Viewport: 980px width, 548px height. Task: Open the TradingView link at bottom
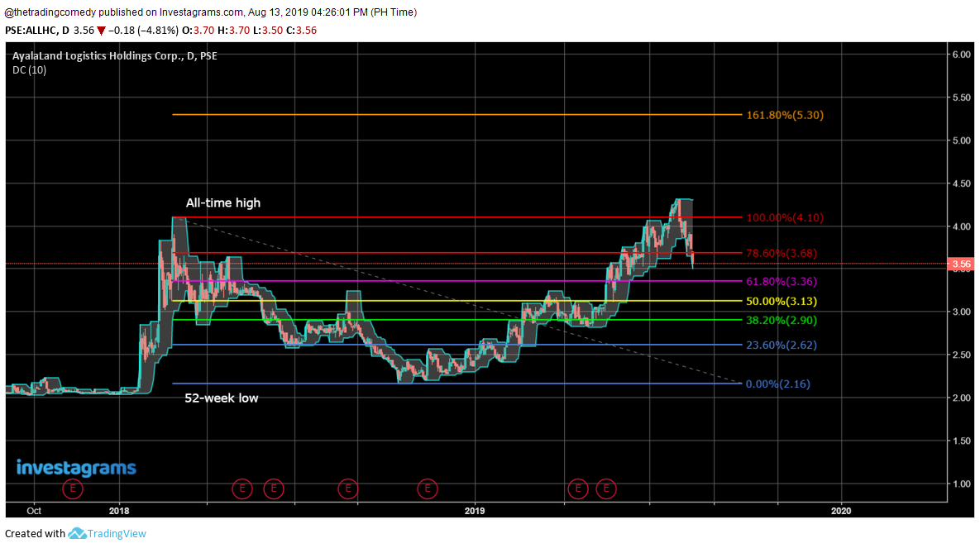tap(117, 534)
